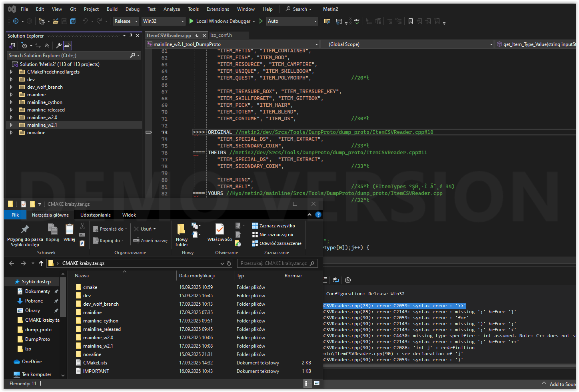
Task: Click the Nowy folder icon
Action: (181, 229)
